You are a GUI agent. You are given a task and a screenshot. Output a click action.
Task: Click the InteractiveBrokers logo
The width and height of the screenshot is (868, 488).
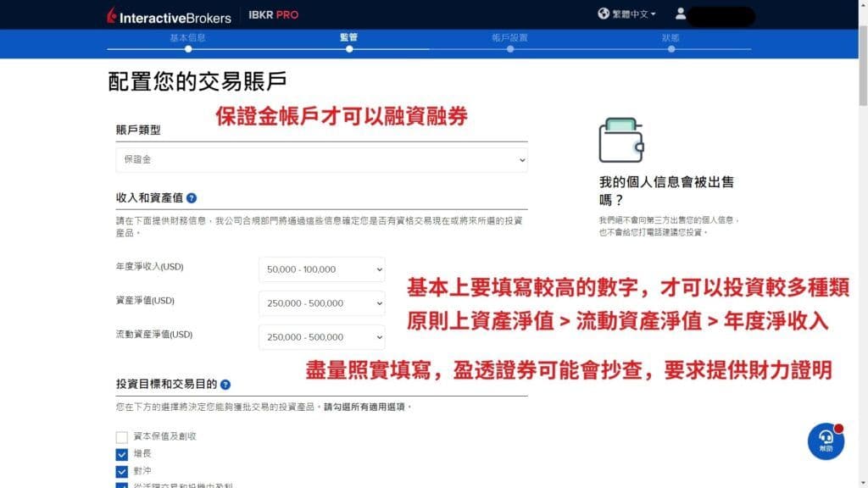[x=168, y=14]
